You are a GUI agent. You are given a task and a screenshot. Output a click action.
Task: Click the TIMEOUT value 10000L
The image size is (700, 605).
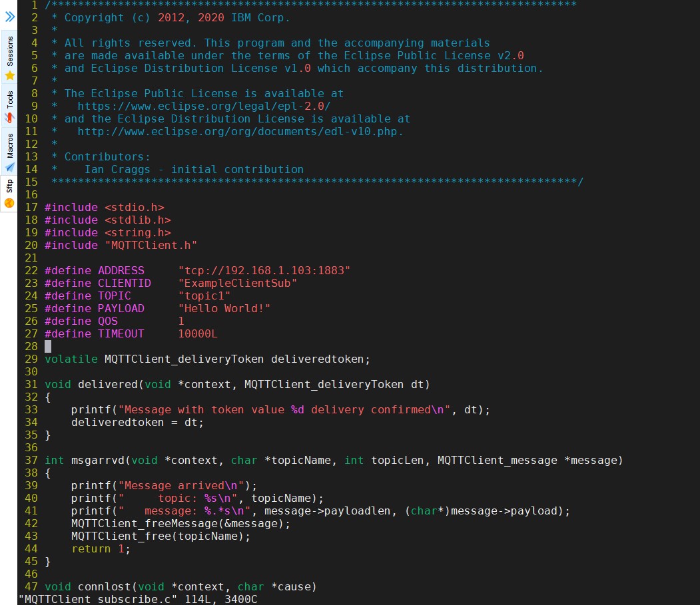[x=198, y=333]
